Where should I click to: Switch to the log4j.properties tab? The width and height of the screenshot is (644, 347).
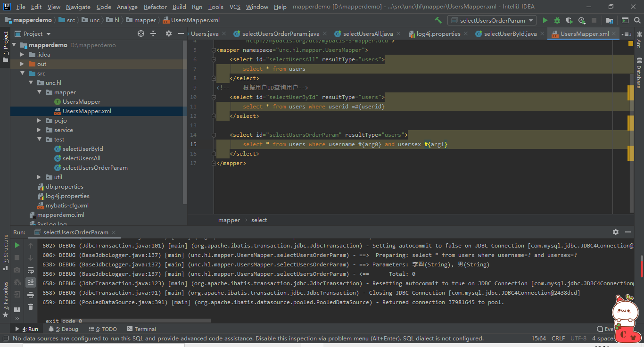[438, 33]
